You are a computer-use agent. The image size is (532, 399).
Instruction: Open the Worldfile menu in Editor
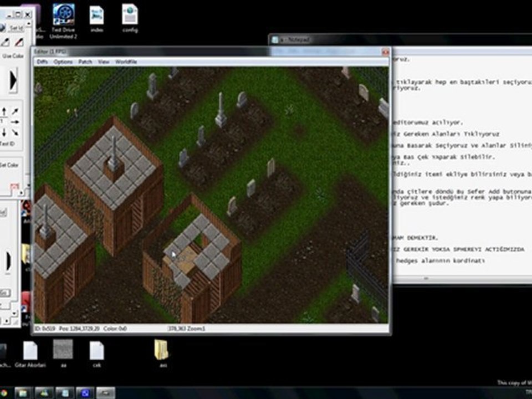coord(126,62)
